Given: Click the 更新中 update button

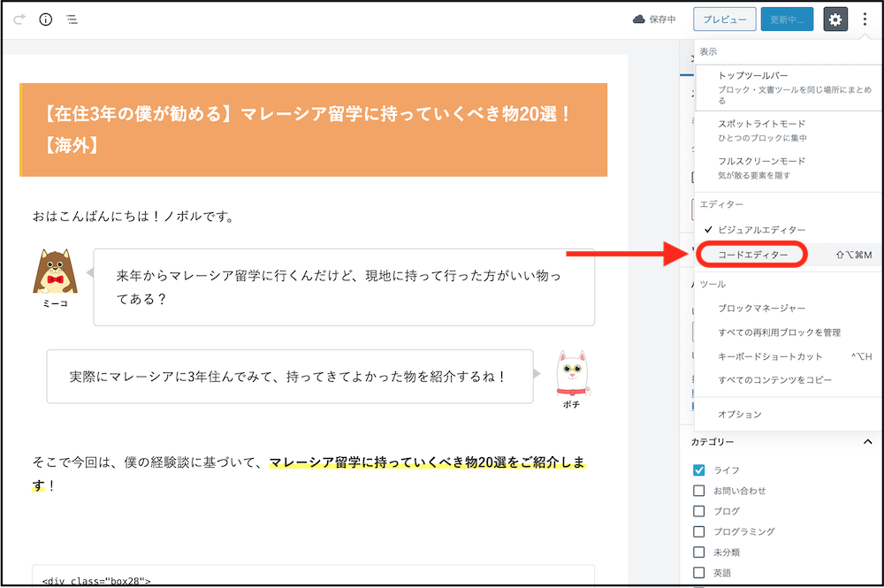Looking at the screenshot, I should coord(787,19).
